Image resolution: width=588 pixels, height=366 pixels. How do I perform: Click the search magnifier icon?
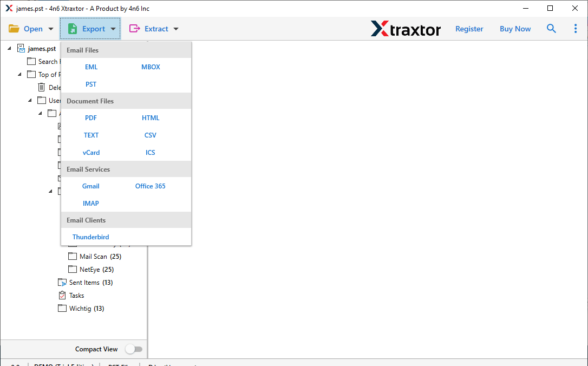pyautogui.click(x=551, y=29)
